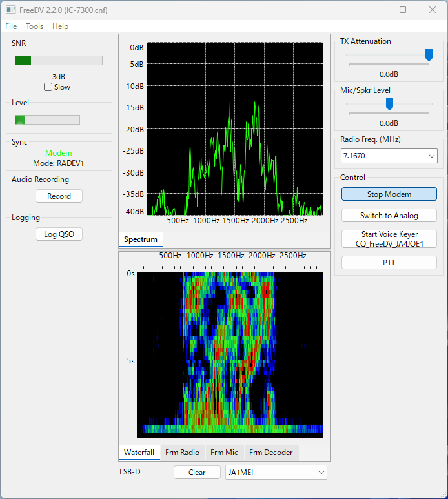This screenshot has height=499, width=448.
Task: Switch to the Frm Radio tab
Action: click(x=182, y=453)
